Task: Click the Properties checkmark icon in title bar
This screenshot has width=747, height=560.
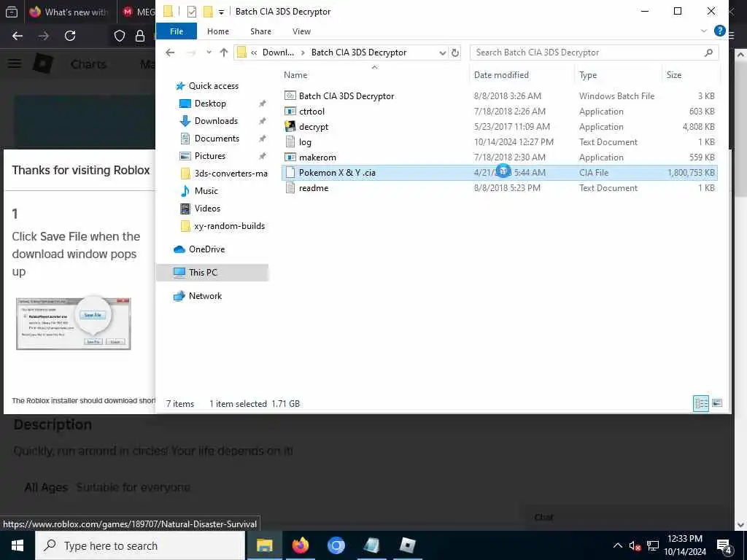Action: point(192,12)
